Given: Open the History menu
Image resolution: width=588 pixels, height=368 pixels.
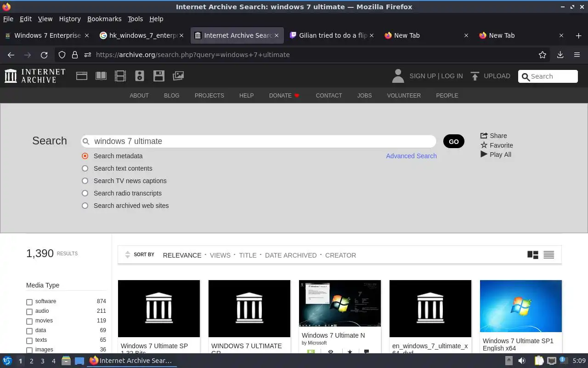Looking at the screenshot, I should click(x=70, y=19).
